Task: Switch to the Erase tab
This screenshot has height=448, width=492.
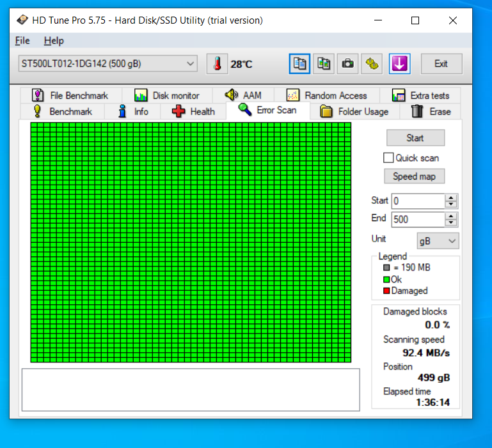Action: point(431,111)
